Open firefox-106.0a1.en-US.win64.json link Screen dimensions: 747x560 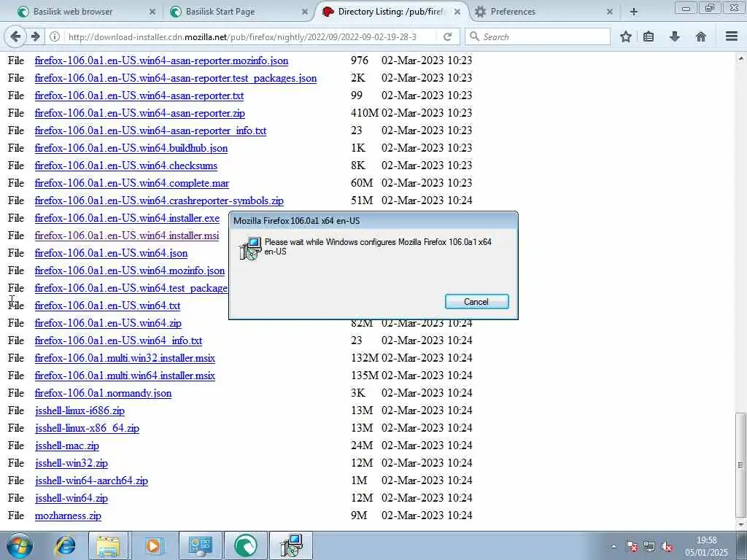tap(111, 253)
